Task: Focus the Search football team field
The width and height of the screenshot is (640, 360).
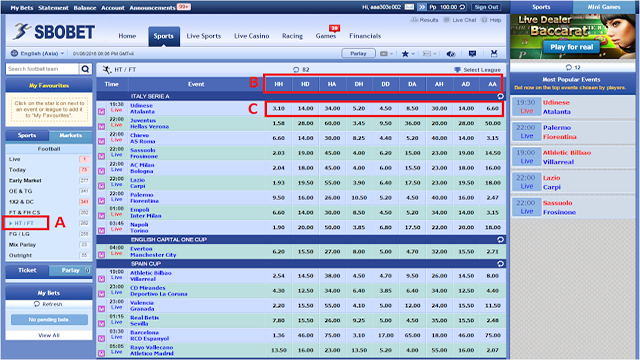Action: pyautogui.click(x=42, y=69)
